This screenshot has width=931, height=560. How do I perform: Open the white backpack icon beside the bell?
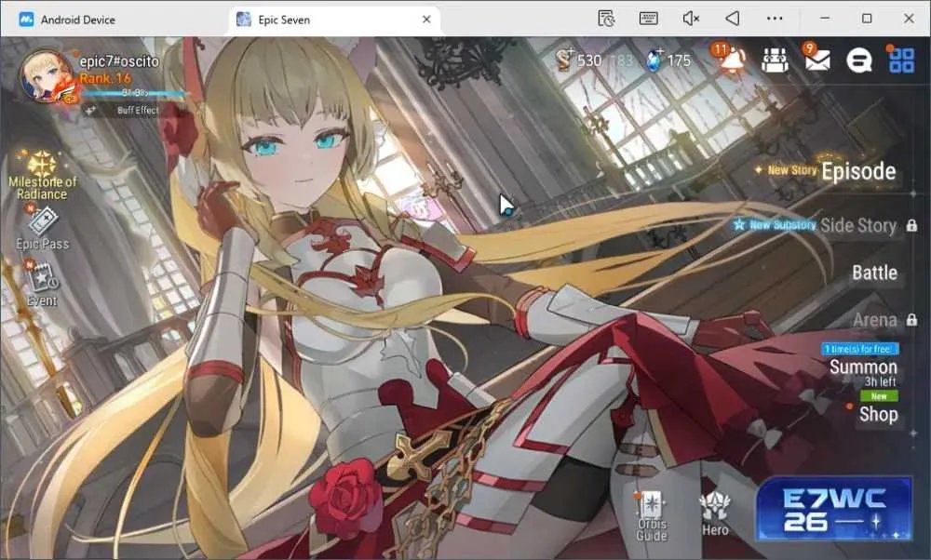coord(775,60)
